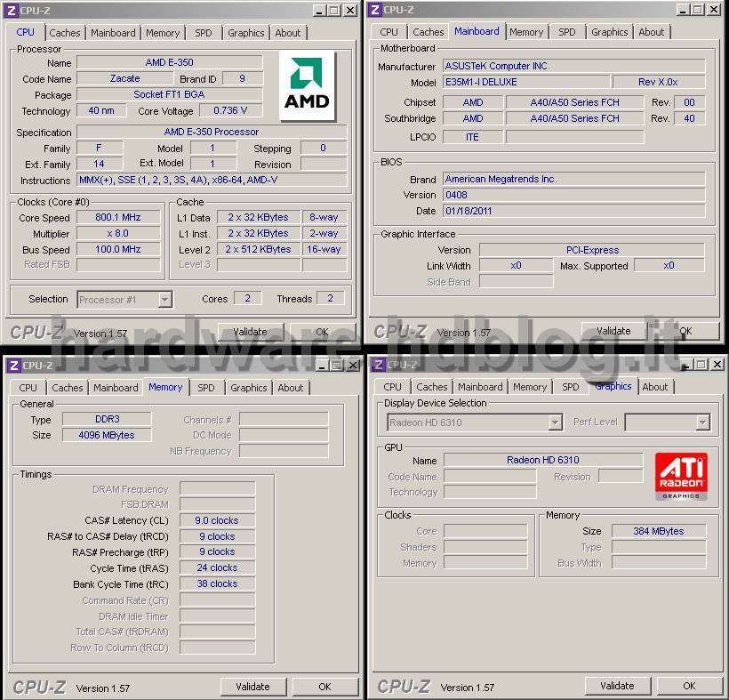Screen dimensions: 729x700
Task: Expand the Perf Level dropdown
Action: coord(702,422)
